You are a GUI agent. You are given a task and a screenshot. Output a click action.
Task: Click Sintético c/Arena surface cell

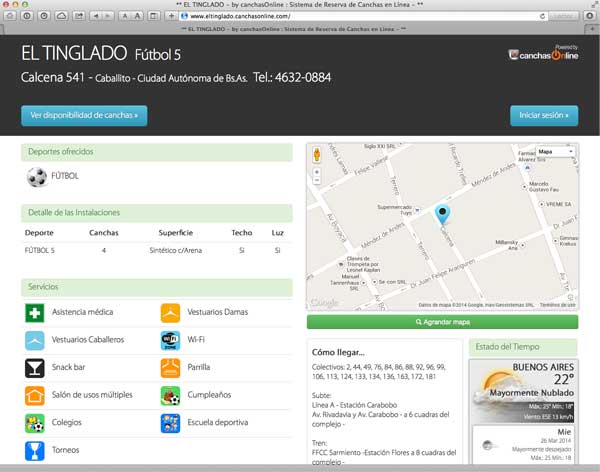tap(176, 250)
